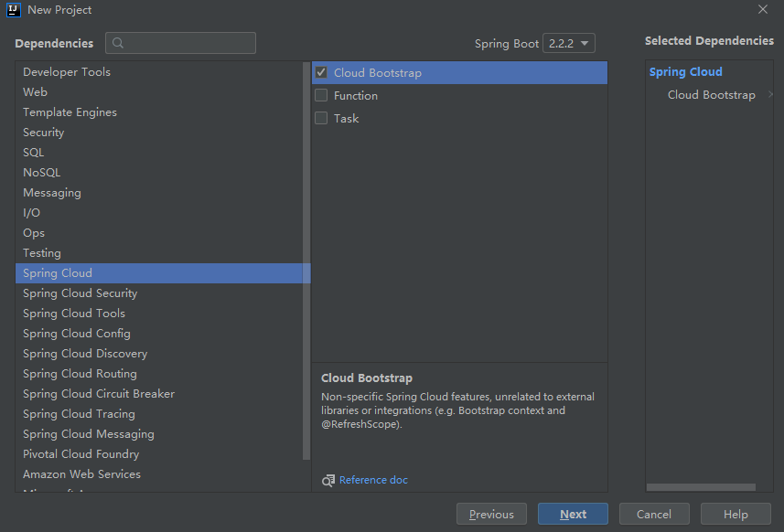This screenshot has width=784, height=532.
Task: Select the Ops category
Action: [159, 233]
